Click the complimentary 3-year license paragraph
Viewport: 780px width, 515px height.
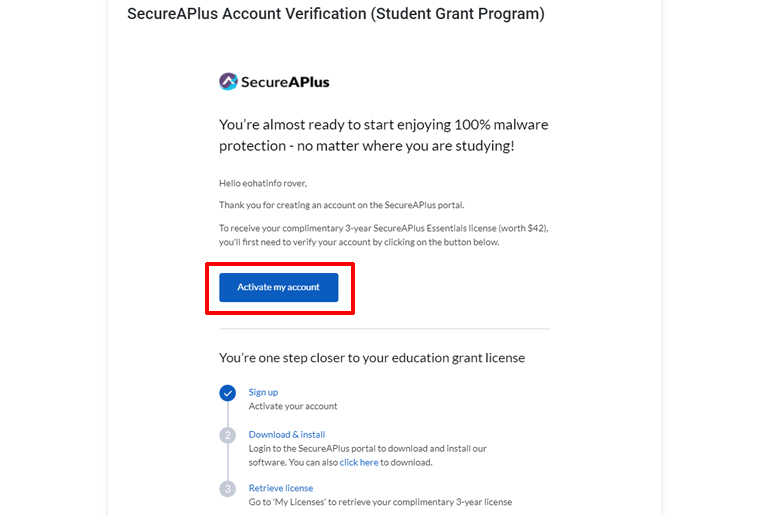pyautogui.click(x=384, y=235)
